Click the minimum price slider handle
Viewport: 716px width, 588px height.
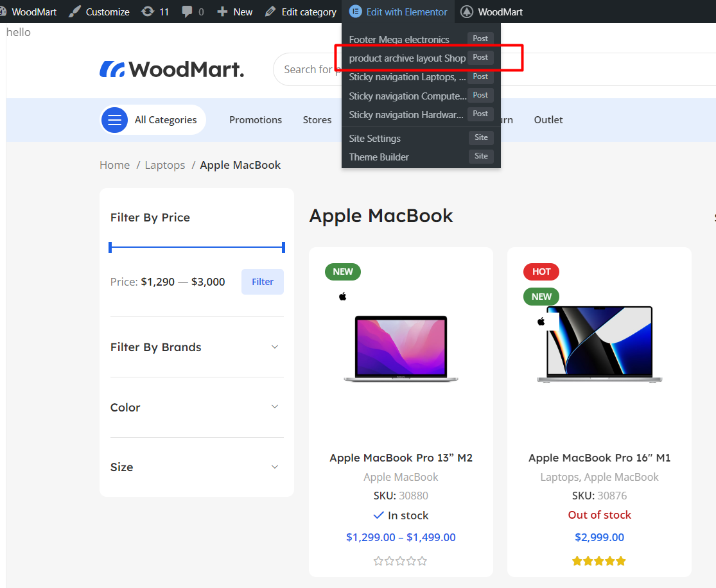click(x=110, y=247)
